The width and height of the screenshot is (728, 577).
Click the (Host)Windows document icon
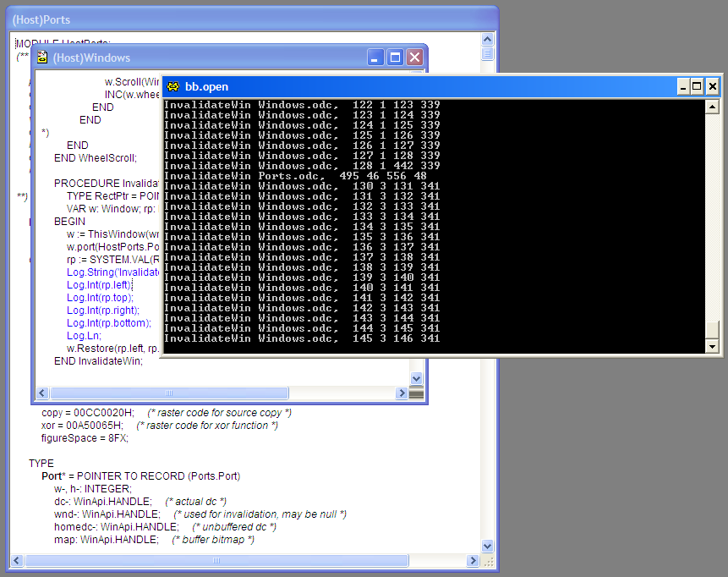pyautogui.click(x=41, y=58)
